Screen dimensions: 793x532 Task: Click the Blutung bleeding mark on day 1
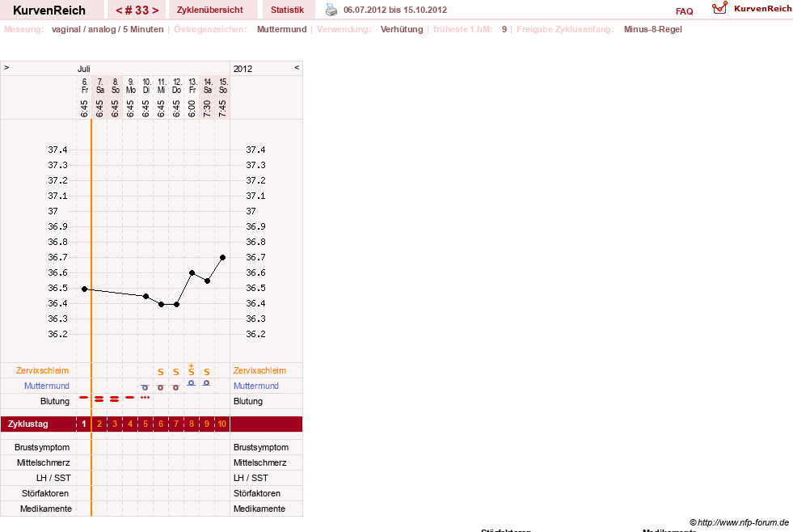coord(84,398)
